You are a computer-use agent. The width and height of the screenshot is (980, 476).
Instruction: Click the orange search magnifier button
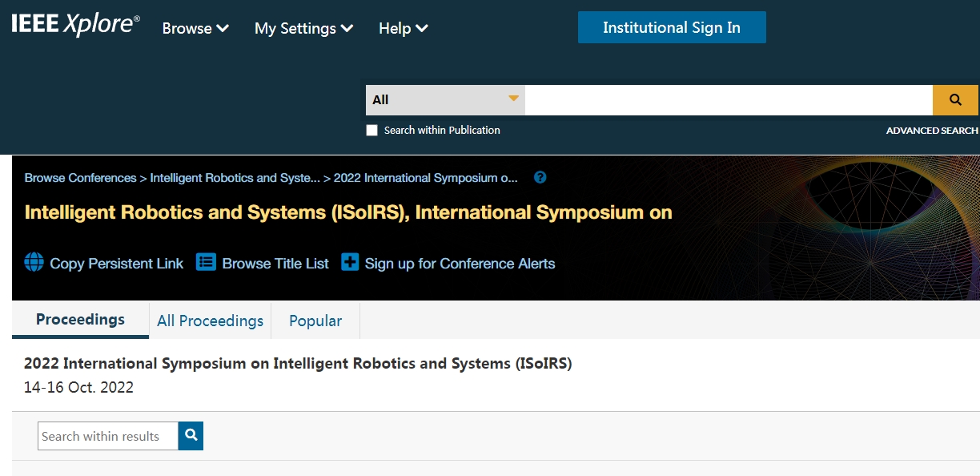point(955,100)
